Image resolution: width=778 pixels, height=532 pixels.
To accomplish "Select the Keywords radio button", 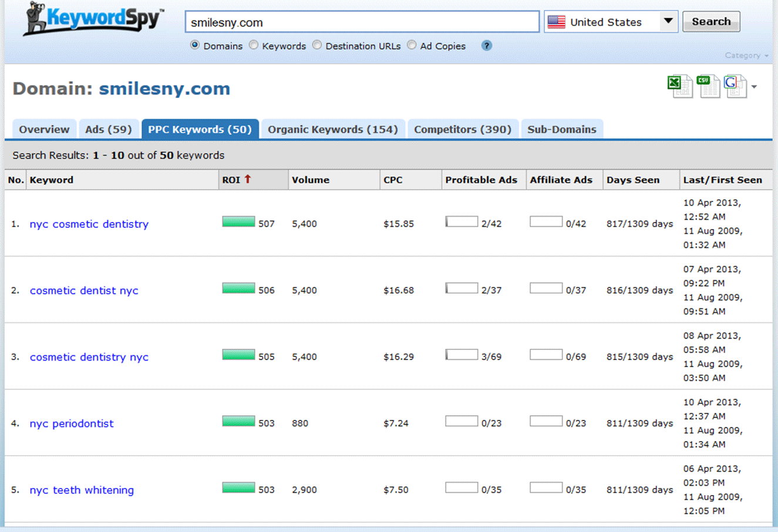I will 254,45.
